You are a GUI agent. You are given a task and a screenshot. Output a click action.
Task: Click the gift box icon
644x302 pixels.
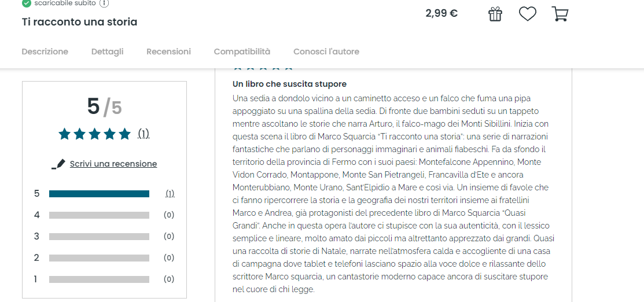495,14
